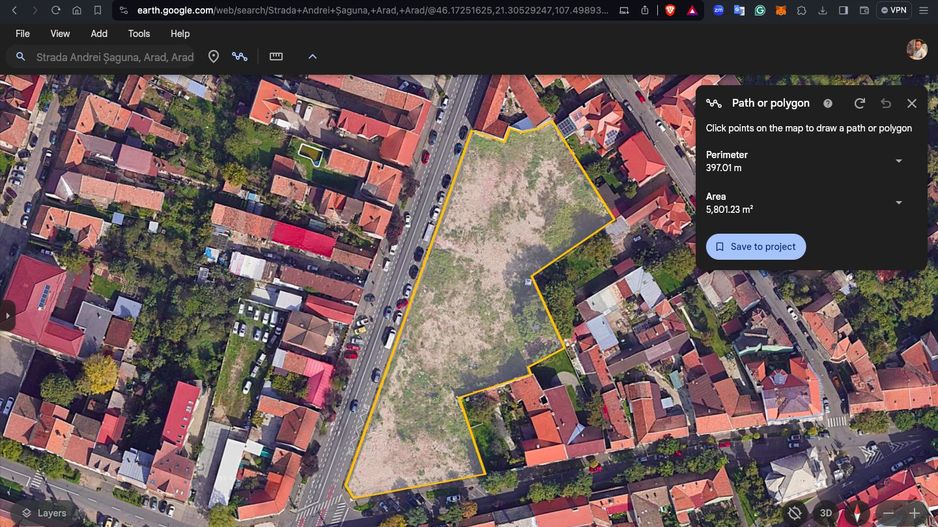
Task: Click the Save to project button
Action: coord(755,247)
